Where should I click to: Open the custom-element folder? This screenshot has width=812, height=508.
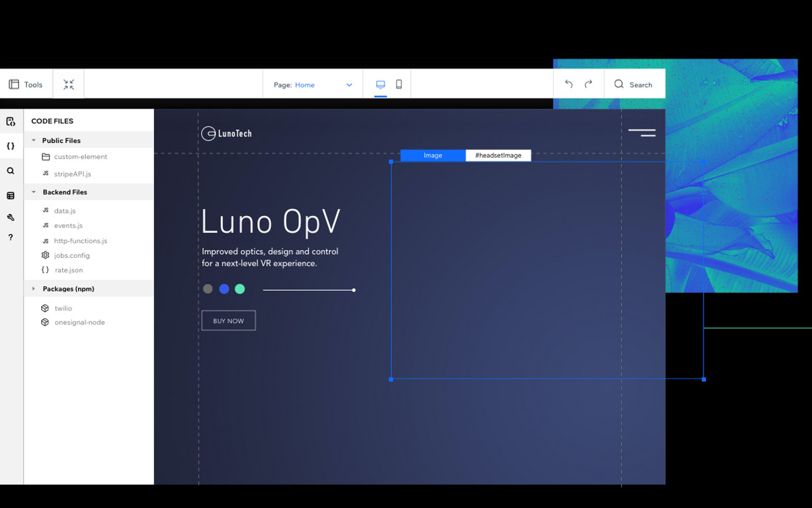pyautogui.click(x=74, y=157)
